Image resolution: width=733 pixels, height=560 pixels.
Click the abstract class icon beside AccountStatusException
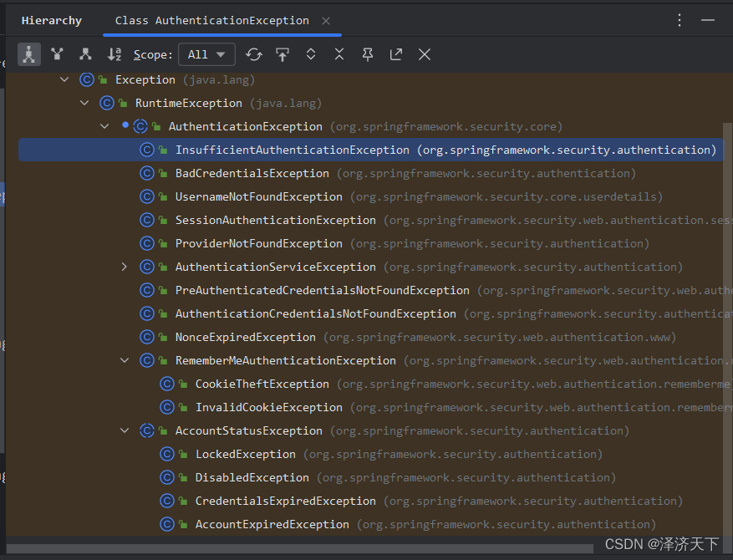coord(147,430)
